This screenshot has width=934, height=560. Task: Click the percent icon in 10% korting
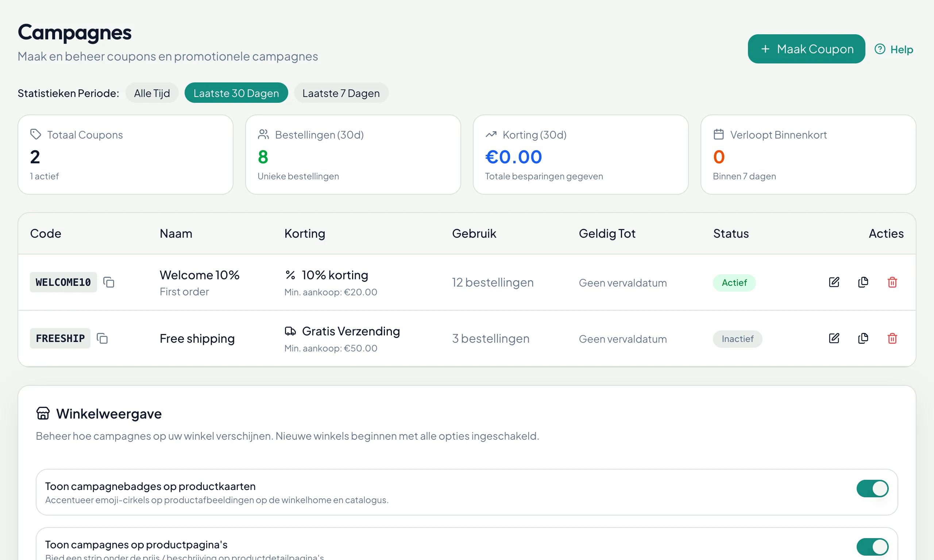[290, 275]
